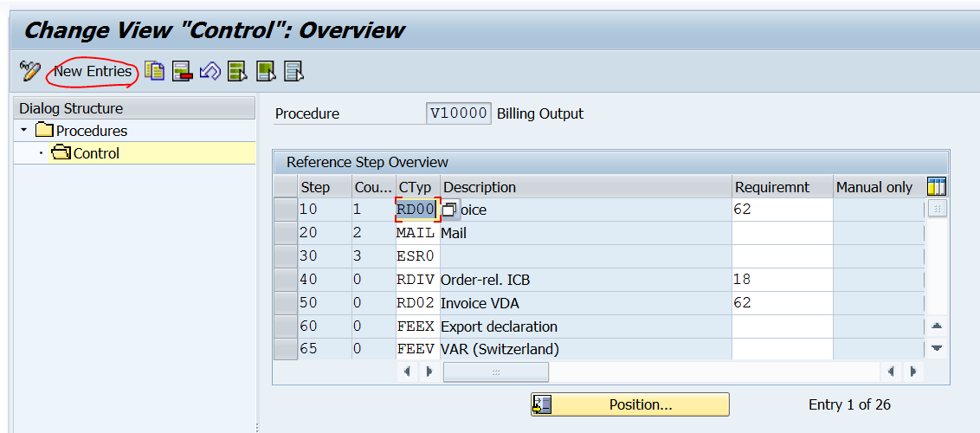Viewport: 980px width, 433px height.
Task: Click the CTyp column header
Action: click(x=417, y=187)
